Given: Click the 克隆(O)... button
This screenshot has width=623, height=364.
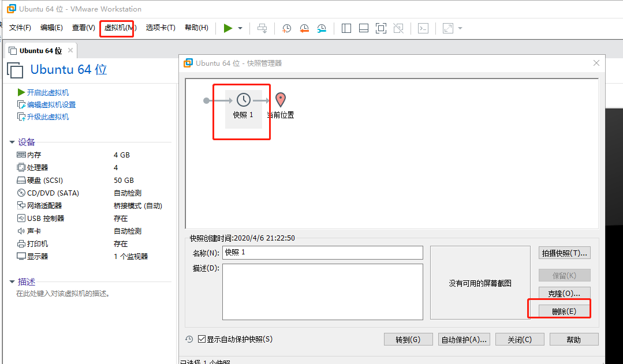Looking at the screenshot, I should [565, 294].
